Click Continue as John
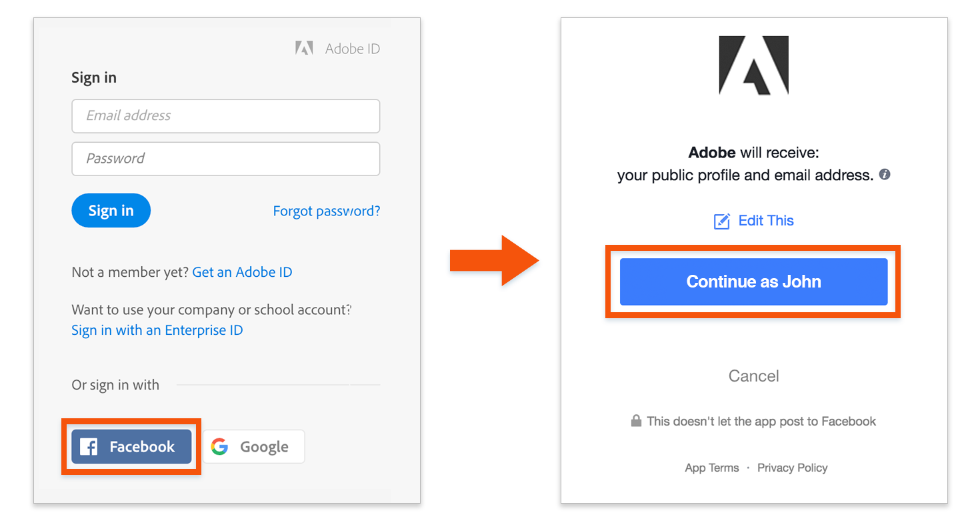This screenshot has width=980, height=521. tap(753, 282)
